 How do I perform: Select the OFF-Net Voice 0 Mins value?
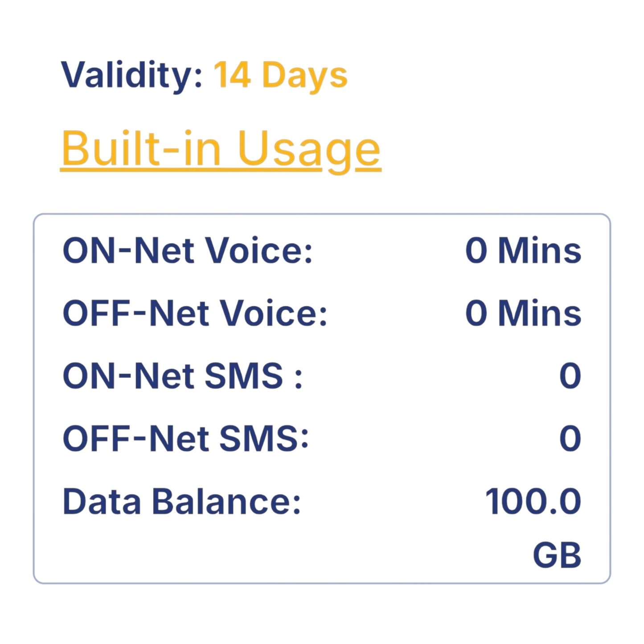[523, 313]
